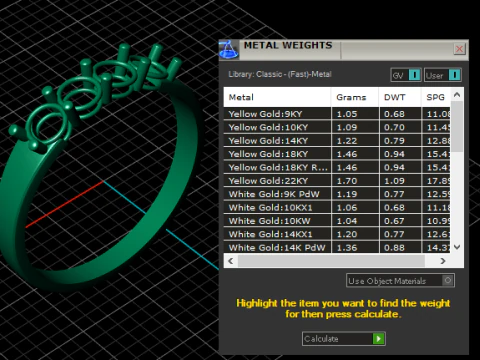This screenshot has height=360, width=480.
Task: Click DWT value 1.09
Action: pos(394,181)
